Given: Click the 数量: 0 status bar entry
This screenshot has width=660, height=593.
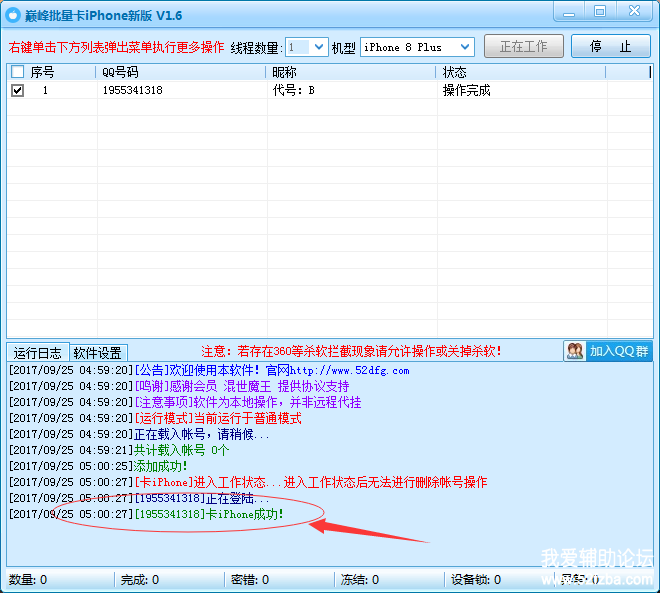Looking at the screenshot, I should click(x=28, y=580).
